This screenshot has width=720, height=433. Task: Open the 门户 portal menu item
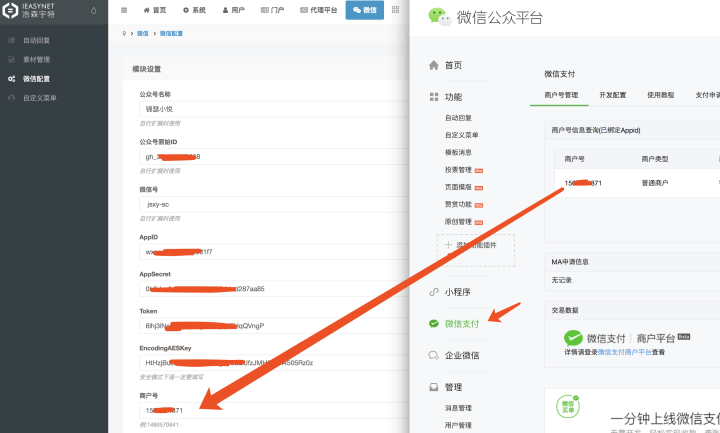point(273,10)
